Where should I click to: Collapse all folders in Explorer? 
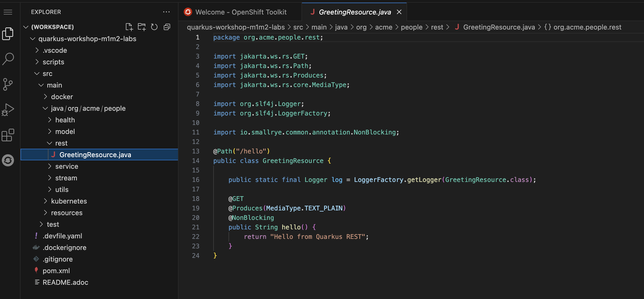pyautogui.click(x=167, y=27)
